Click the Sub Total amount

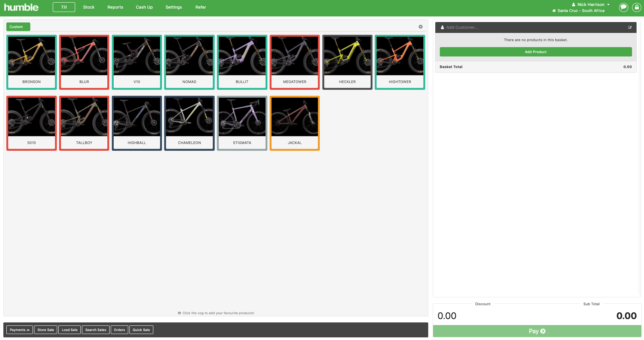[626, 316]
